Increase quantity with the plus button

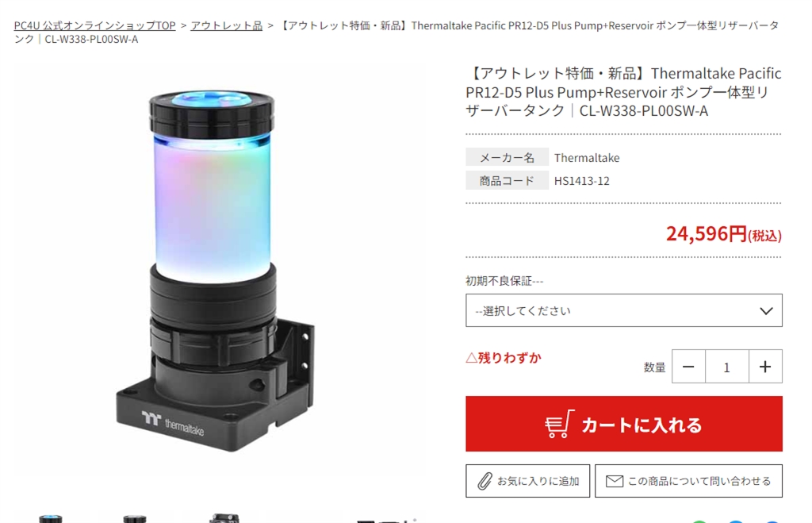point(765,367)
